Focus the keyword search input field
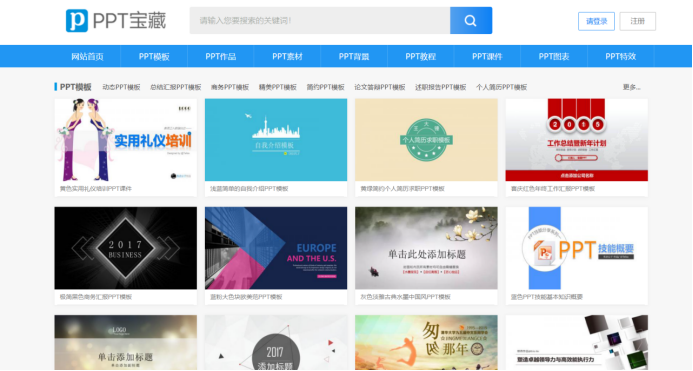 click(320, 20)
